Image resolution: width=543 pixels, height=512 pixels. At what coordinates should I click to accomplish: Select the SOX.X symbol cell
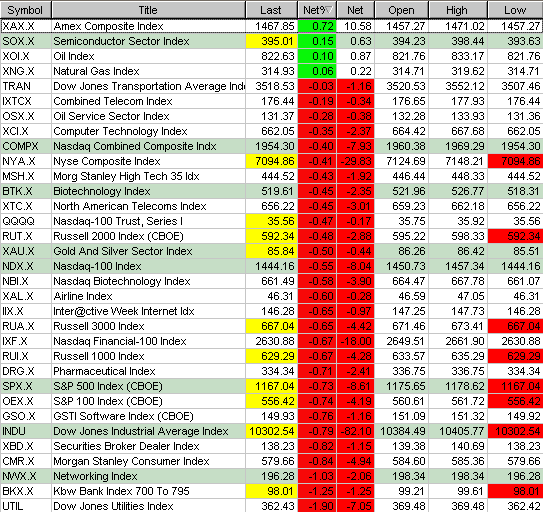26,41
